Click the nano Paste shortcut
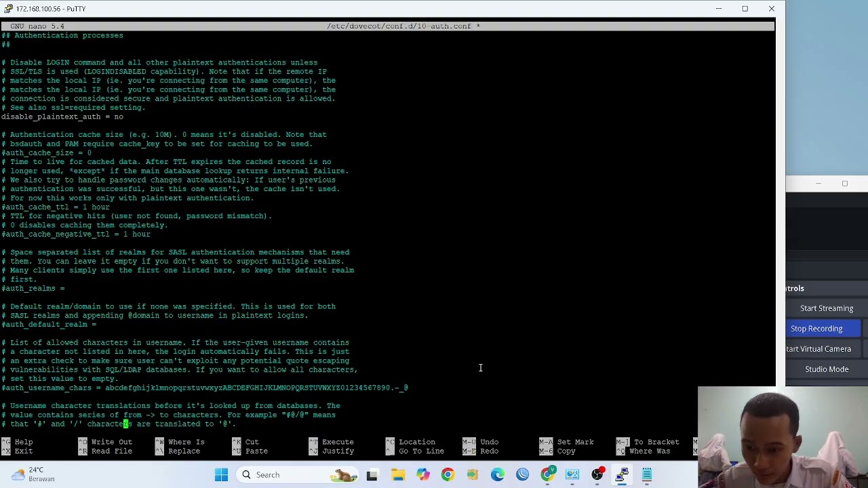Viewport: 868px width, 488px height. 250,451
